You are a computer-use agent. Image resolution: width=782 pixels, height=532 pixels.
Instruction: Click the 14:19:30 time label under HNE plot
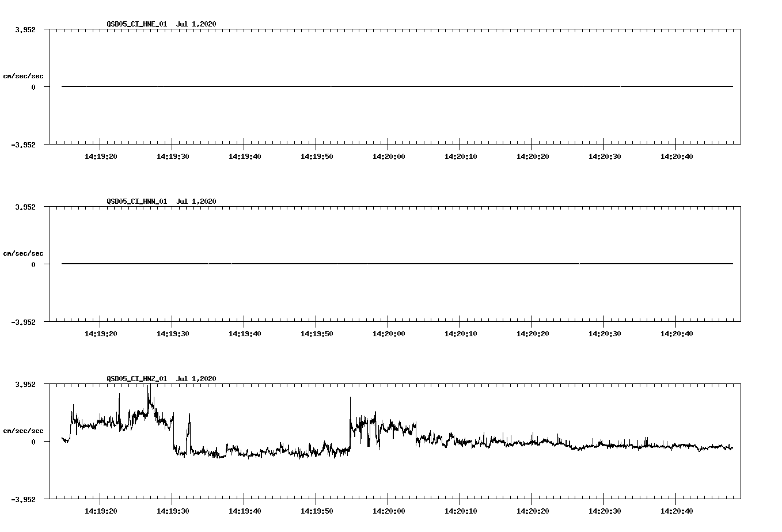tap(173, 157)
